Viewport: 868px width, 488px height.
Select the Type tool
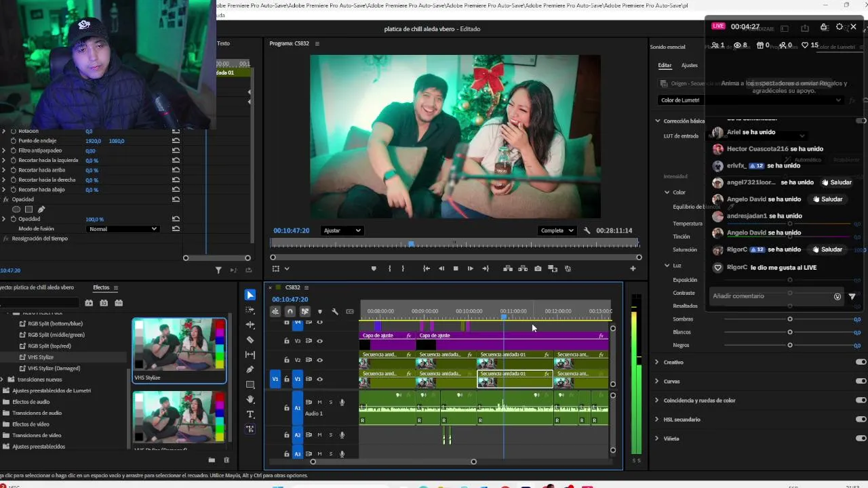(250, 414)
